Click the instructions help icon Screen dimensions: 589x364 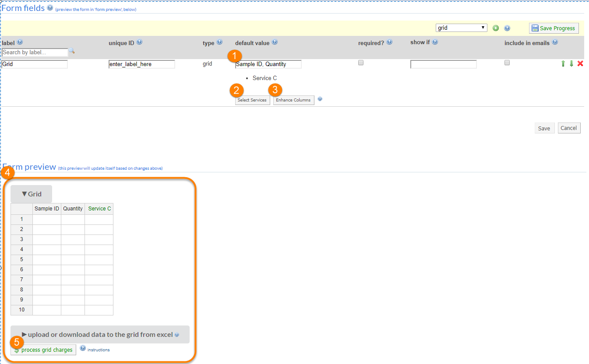[x=83, y=349]
